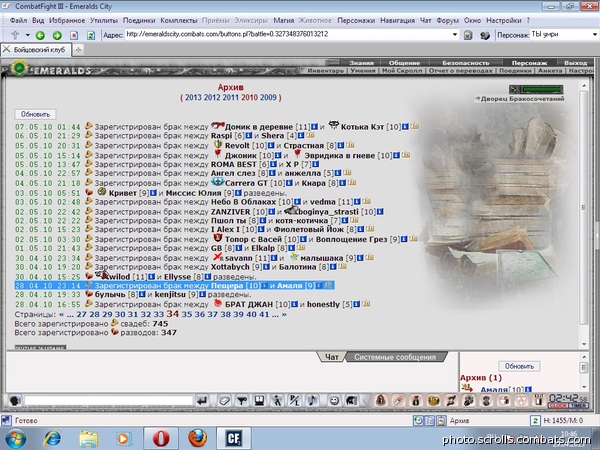Viewport: 600px width, 450px height.
Task: Click the Обновить button above the archive list
Action: (x=35, y=114)
